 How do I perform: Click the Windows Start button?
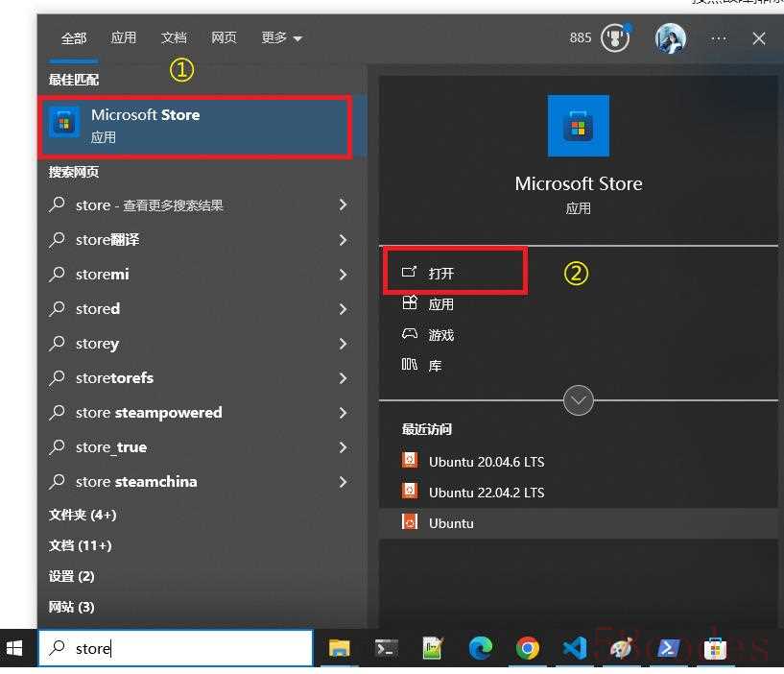pos(14,648)
